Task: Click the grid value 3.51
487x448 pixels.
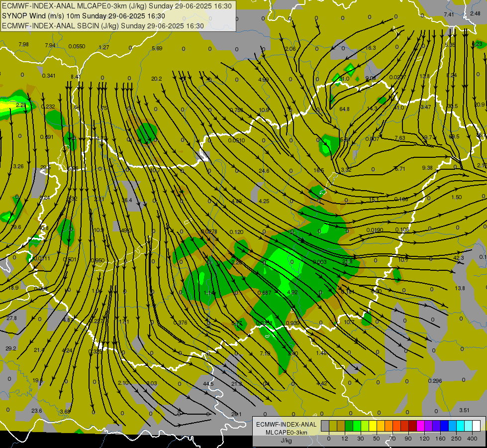Action: [x=464, y=410]
